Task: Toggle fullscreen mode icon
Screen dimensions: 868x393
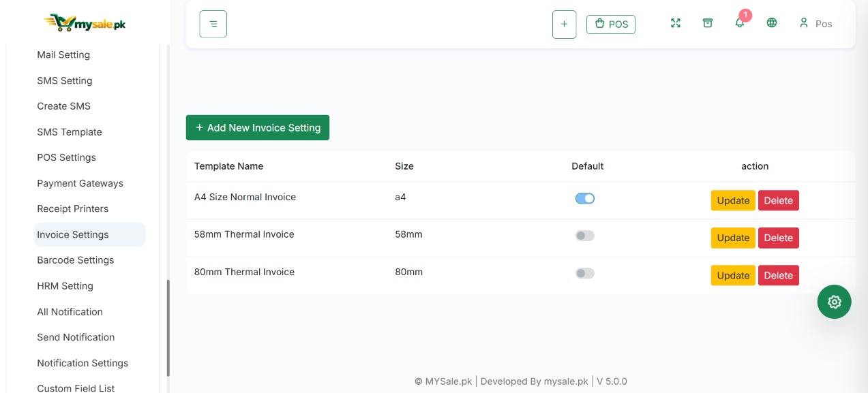Action: [676, 23]
